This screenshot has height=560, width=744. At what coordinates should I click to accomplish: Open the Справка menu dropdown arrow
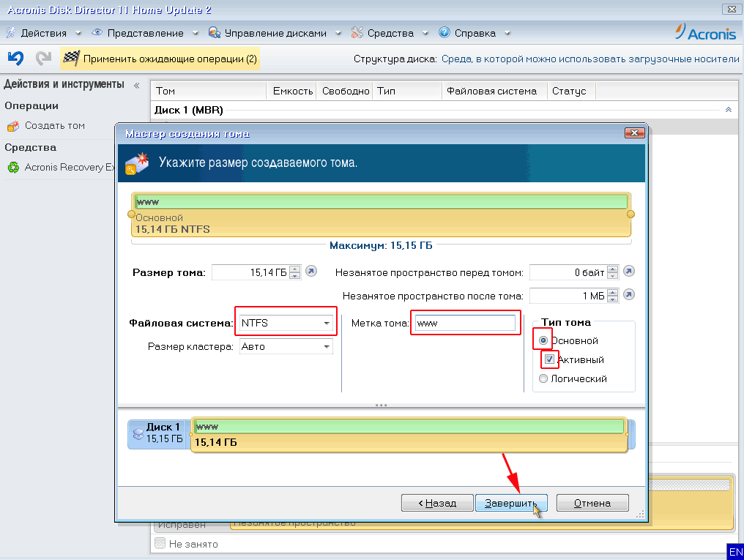(507, 33)
